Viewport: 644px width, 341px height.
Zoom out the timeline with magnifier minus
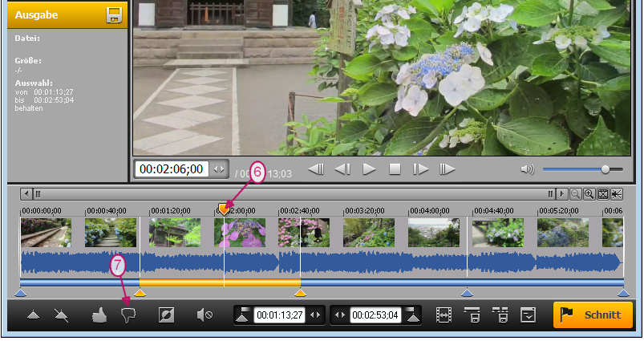tap(575, 194)
